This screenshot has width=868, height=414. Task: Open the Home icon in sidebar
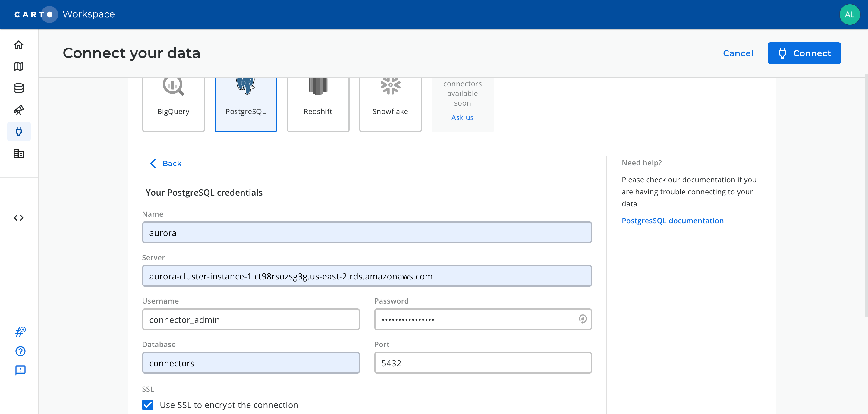pyautogui.click(x=19, y=45)
